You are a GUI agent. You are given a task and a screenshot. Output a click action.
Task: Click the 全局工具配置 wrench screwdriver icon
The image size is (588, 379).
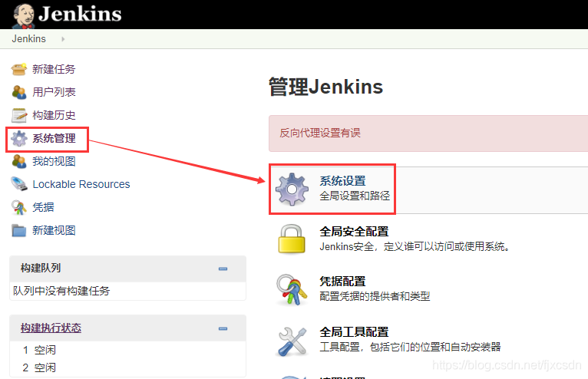pos(292,341)
